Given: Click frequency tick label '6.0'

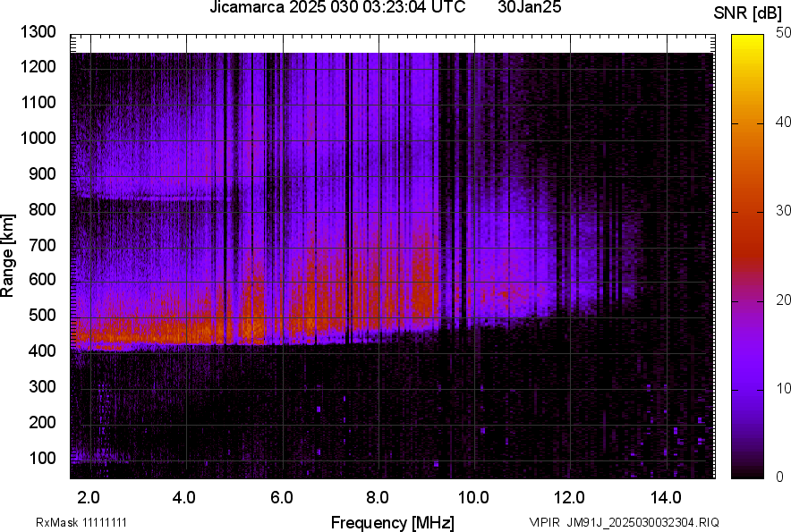Looking at the screenshot, I should pos(282,498).
